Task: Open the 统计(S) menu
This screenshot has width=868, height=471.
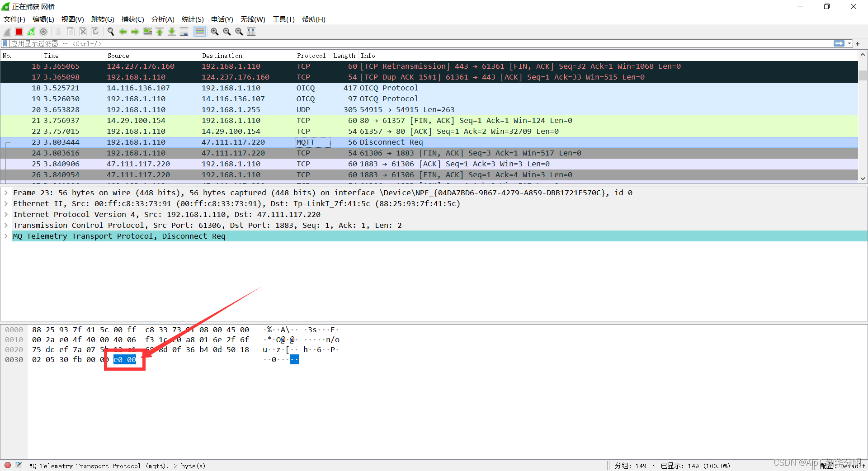Action: tap(192, 19)
